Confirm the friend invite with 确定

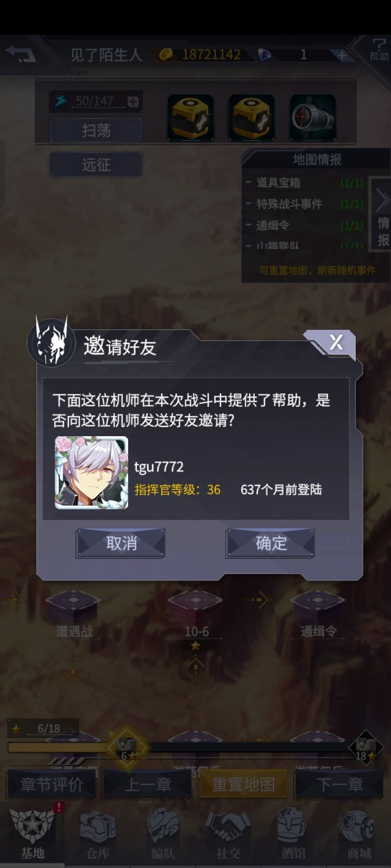tap(270, 543)
